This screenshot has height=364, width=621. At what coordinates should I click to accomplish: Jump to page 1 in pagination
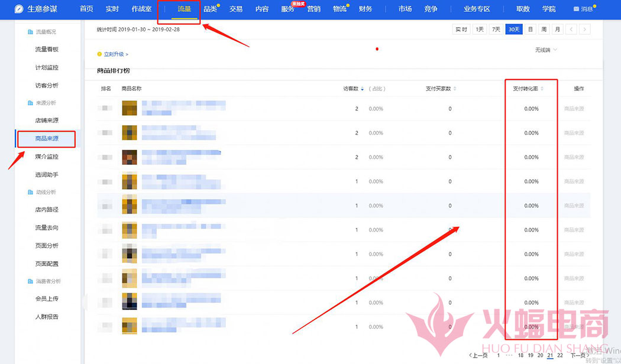coord(499,355)
